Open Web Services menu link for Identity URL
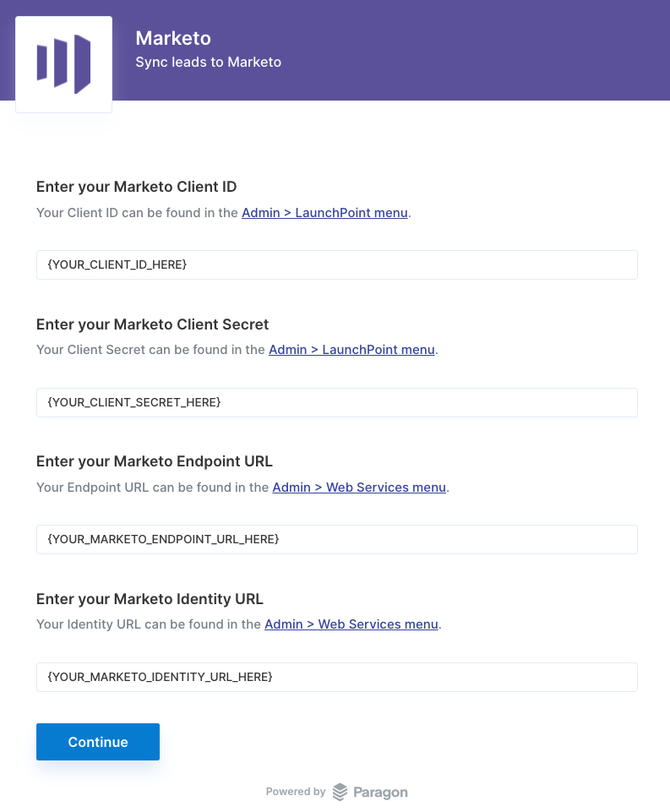Image resolution: width=670 pixels, height=812 pixels. coord(351,624)
